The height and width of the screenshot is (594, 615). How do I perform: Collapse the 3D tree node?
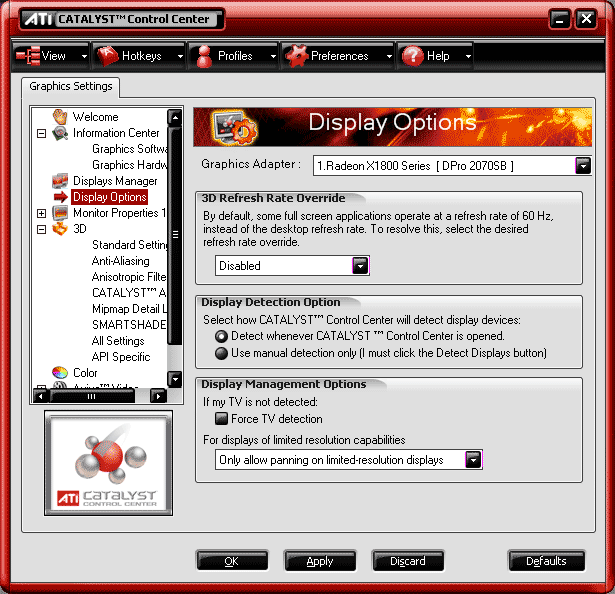41,229
